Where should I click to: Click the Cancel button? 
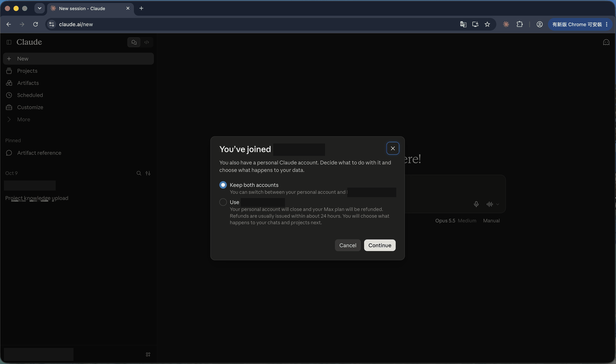(x=348, y=245)
